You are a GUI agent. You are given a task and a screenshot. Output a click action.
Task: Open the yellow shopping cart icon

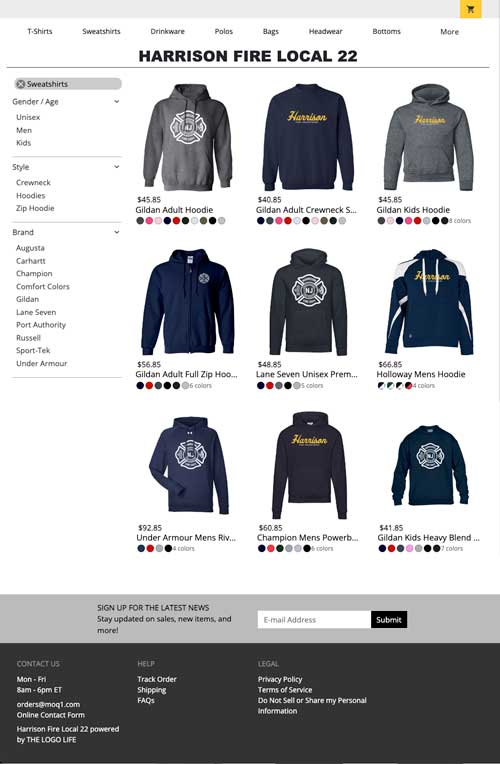tap(470, 9)
